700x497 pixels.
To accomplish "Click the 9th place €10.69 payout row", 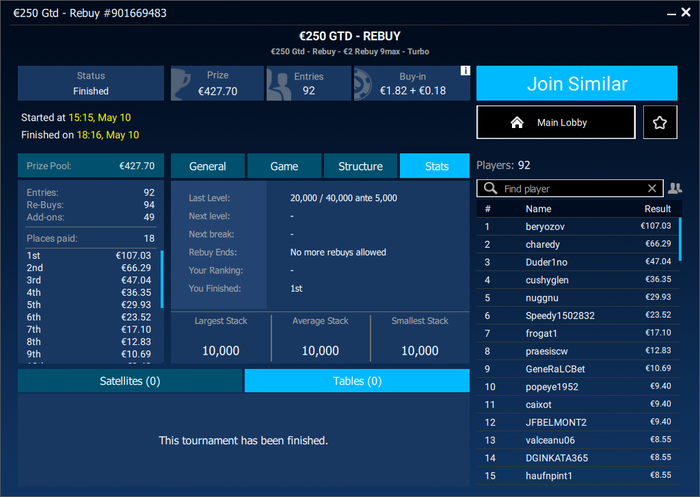I will coord(89,354).
